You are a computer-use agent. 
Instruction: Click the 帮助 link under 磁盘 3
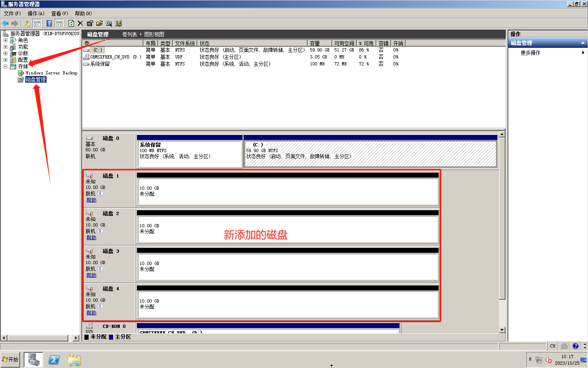(x=91, y=275)
